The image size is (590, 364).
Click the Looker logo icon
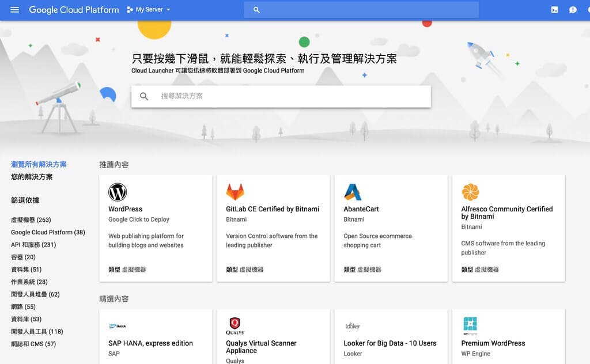(353, 325)
